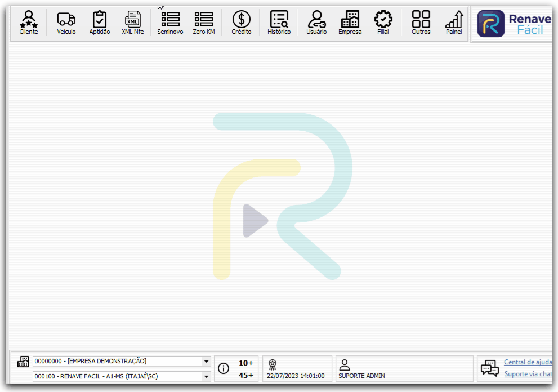Expand the EMPRESA DEMONSTRAÇÃO company dropdown
This screenshot has width=558, height=392.
(206, 362)
